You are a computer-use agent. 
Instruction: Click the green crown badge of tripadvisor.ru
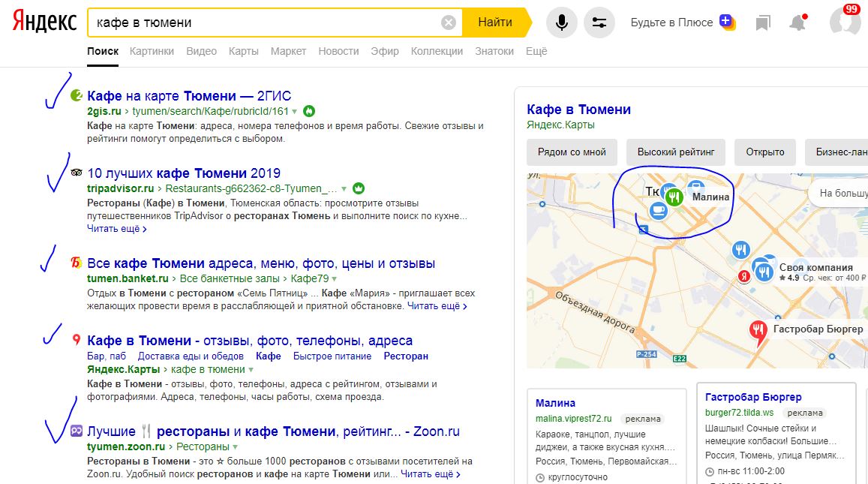359,188
